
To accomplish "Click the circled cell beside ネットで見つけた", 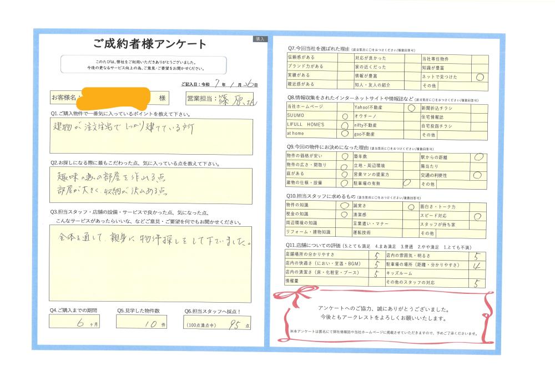I will point(480,77).
